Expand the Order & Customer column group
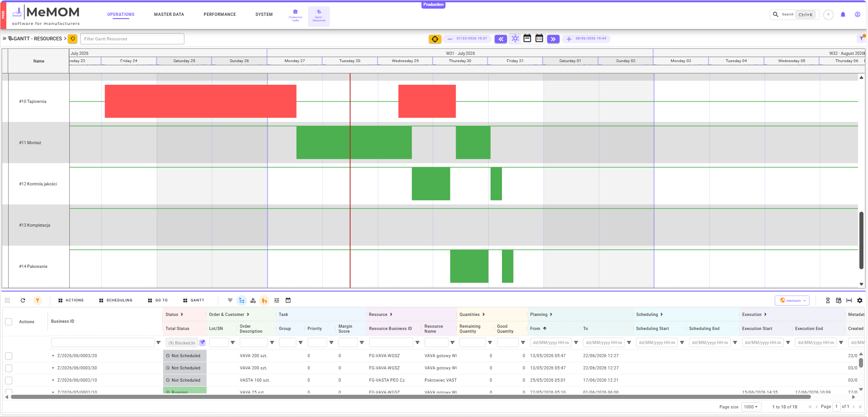The height and width of the screenshot is (417, 868). coord(248,315)
